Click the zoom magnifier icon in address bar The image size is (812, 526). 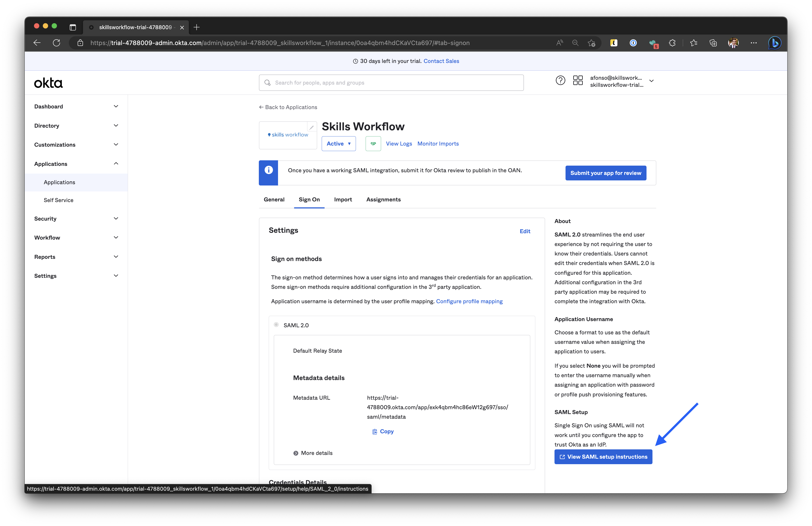point(575,43)
